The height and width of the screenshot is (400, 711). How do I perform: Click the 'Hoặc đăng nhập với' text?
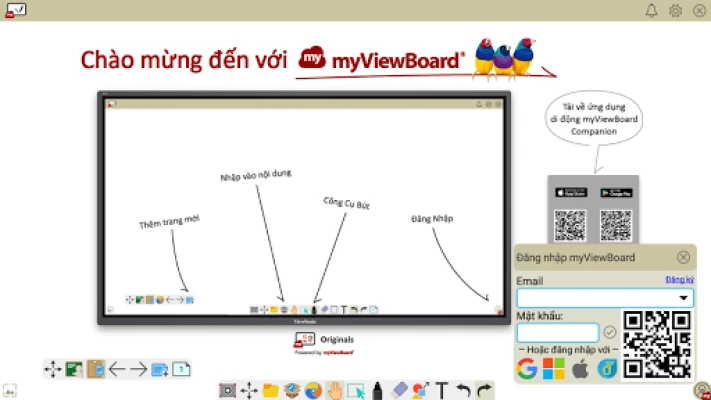pos(568,350)
